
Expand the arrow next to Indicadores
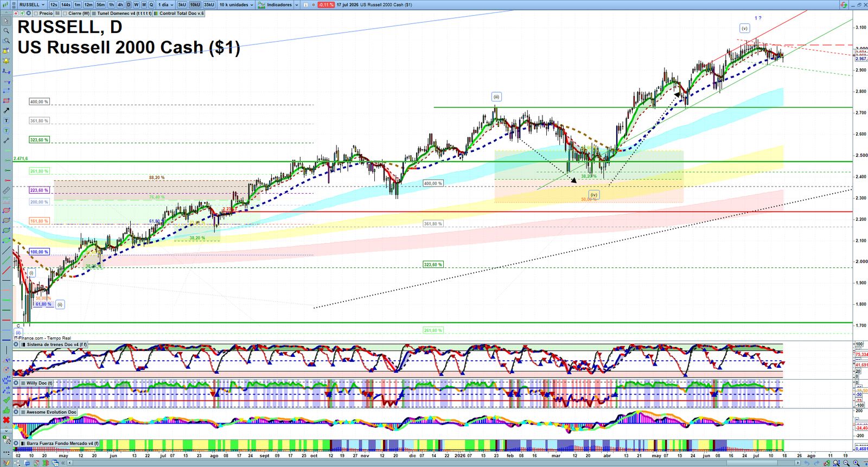click(297, 5)
